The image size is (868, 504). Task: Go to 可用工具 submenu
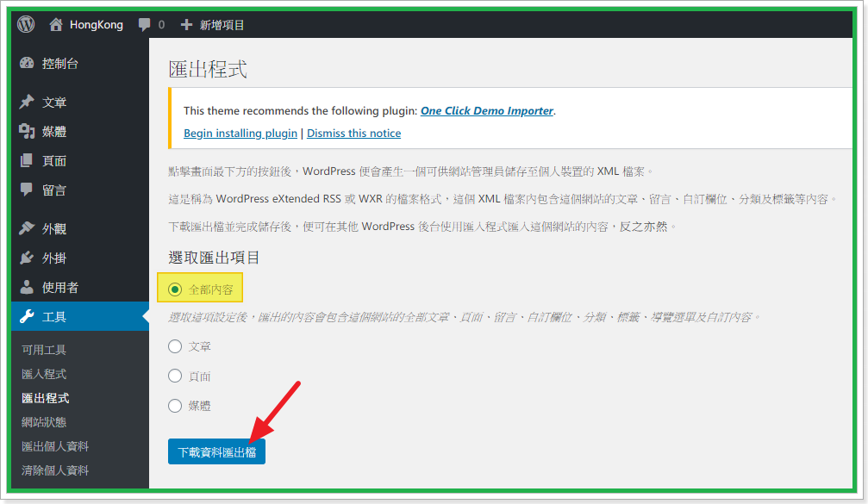click(44, 350)
